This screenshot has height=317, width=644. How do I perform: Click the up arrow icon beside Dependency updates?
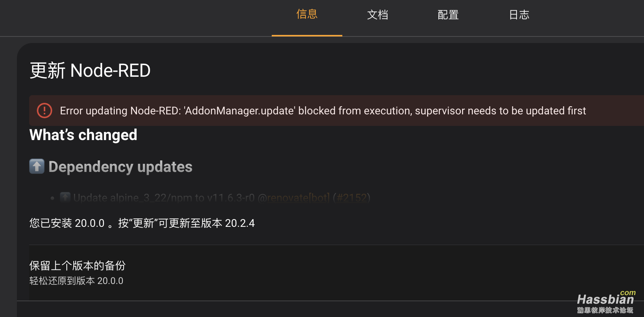[x=36, y=166]
